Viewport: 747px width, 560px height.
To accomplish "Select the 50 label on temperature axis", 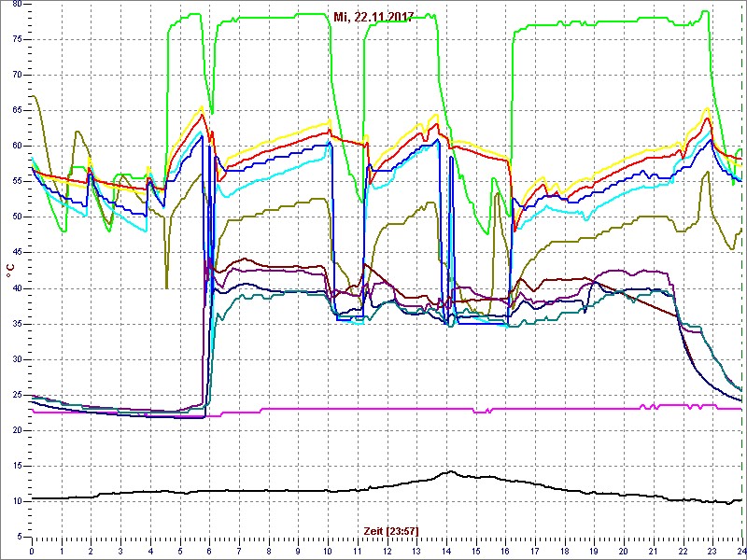I will coord(16,217).
